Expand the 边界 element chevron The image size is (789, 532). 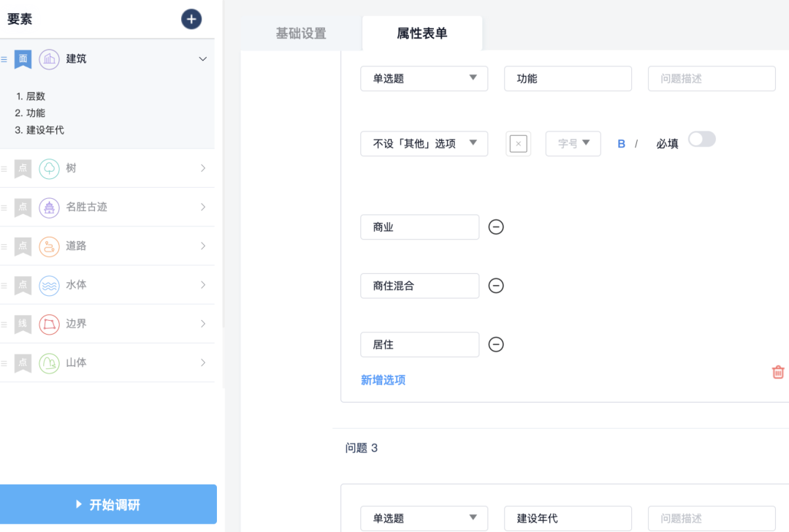click(x=203, y=324)
